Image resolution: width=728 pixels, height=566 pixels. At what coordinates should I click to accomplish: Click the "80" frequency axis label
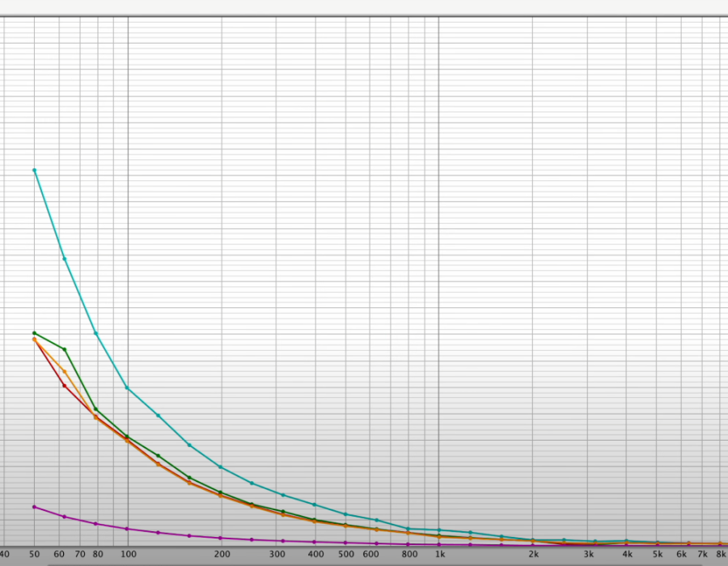[x=98, y=554]
